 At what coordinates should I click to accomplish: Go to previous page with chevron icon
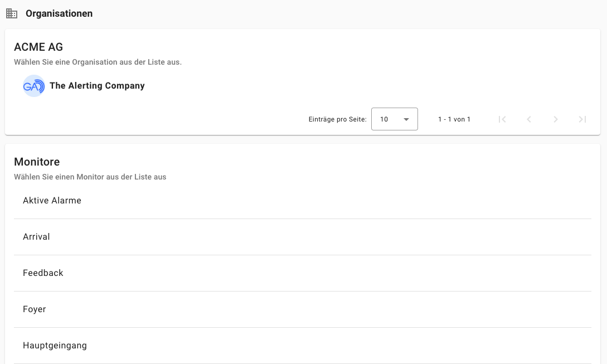(529, 119)
